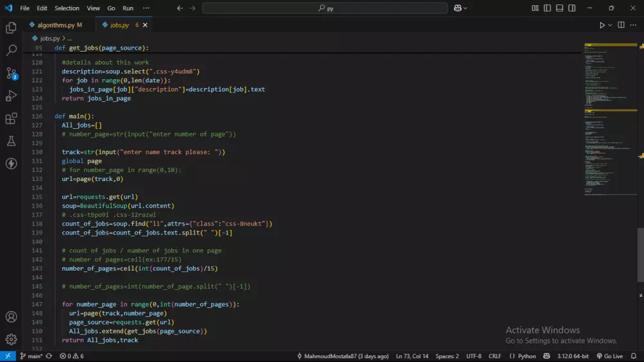Split the editor to the right
Screen dimensions: 644x362
pyautogui.click(x=621, y=25)
